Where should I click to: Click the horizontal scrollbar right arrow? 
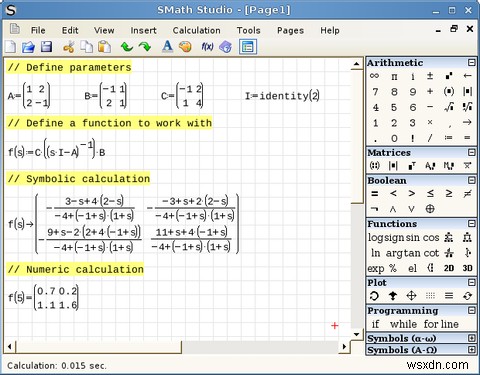coord(344,347)
